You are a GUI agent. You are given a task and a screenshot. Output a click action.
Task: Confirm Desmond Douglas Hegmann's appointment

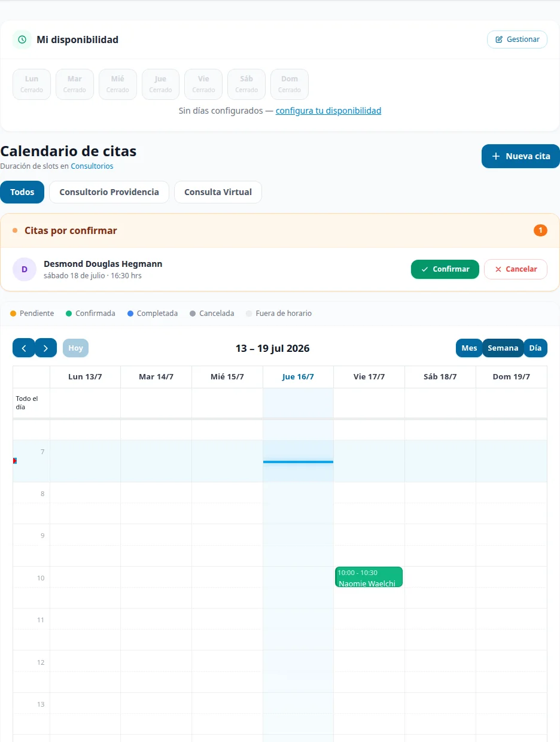click(x=445, y=269)
